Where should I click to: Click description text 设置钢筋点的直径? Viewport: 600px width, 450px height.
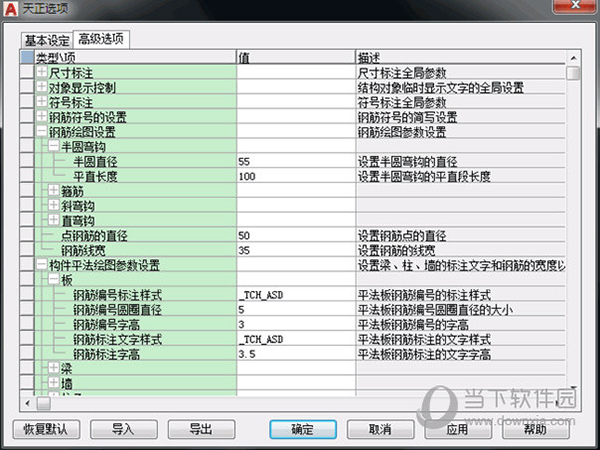402,236
